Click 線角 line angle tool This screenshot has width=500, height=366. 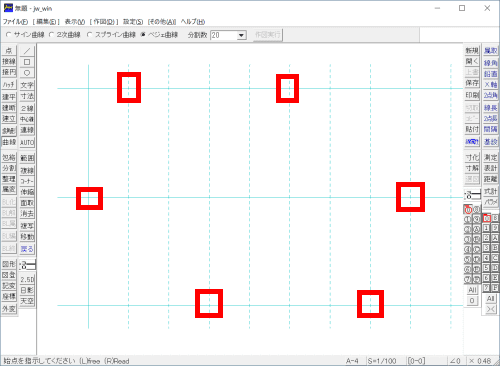click(x=490, y=63)
